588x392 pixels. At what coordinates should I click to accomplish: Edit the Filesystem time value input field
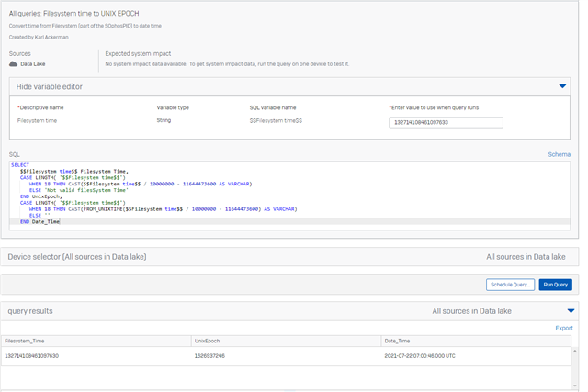click(446, 122)
